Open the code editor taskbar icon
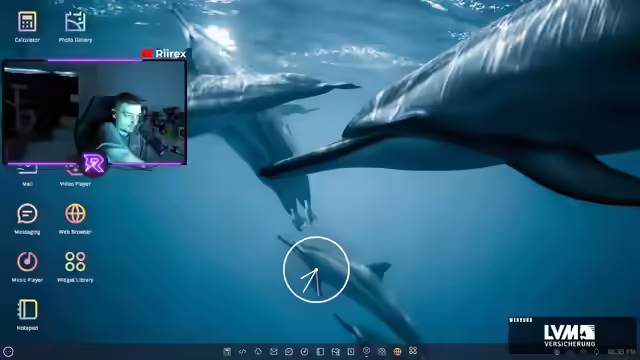The height and width of the screenshot is (360, 640). [x=242, y=351]
